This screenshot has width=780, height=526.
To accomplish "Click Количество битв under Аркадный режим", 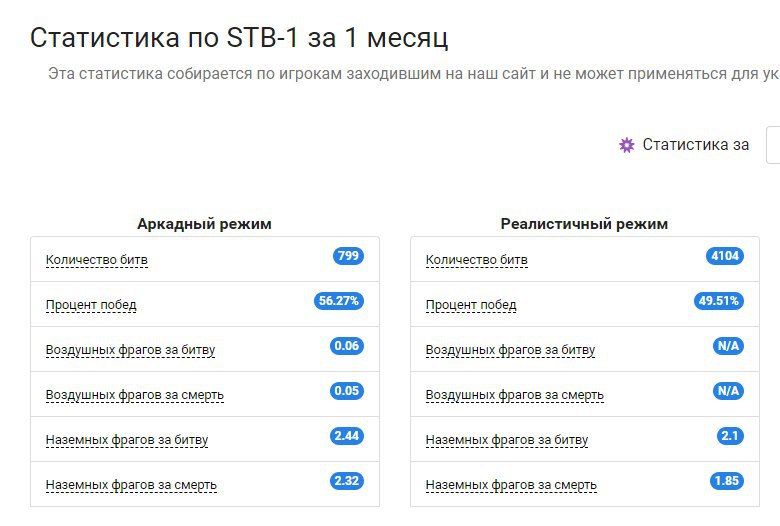I will (x=97, y=260).
